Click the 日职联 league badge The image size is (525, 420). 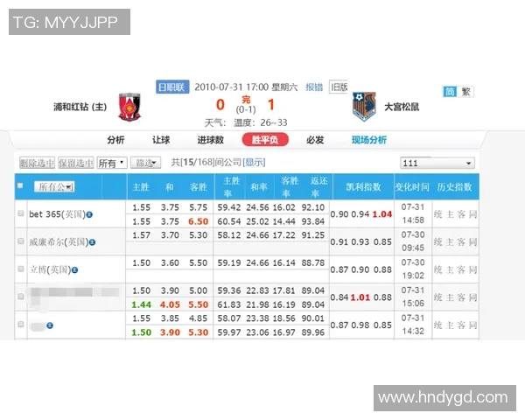coord(171,87)
